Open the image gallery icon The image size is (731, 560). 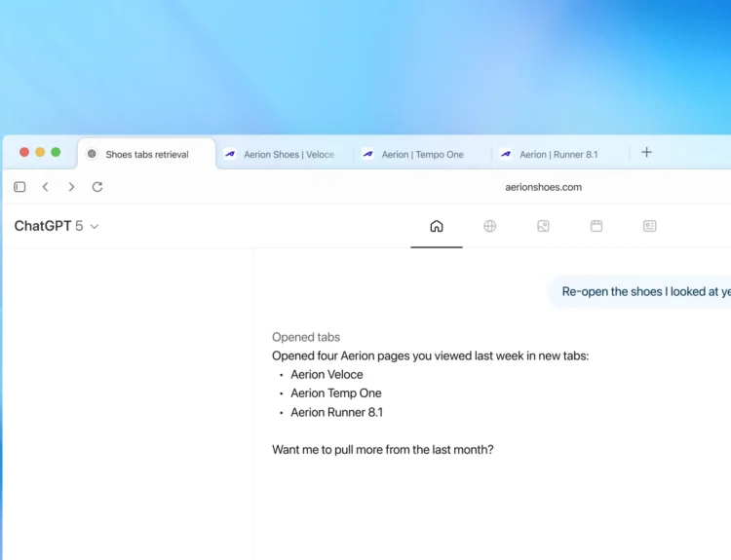coord(543,226)
